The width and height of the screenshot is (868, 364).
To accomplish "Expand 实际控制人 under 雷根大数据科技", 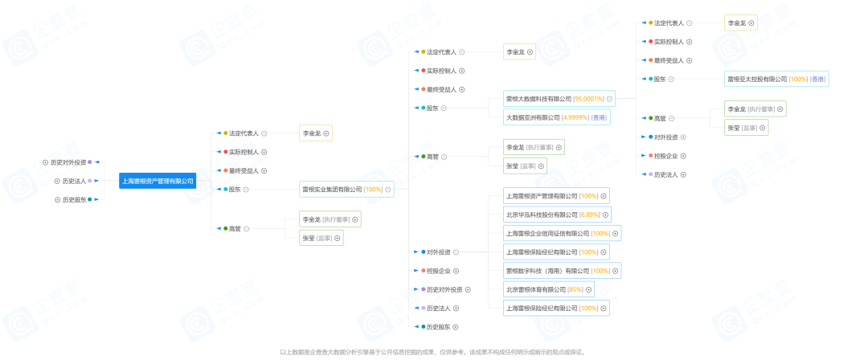I will [690, 42].
